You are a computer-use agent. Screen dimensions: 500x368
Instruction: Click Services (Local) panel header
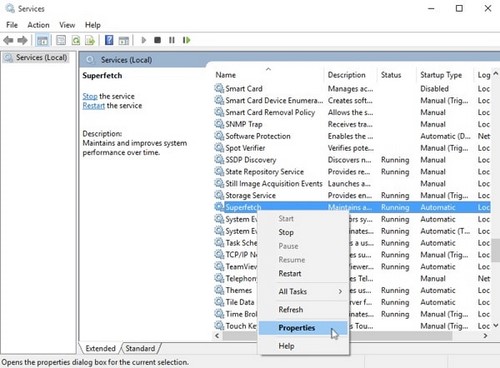(x=126, y=60)
